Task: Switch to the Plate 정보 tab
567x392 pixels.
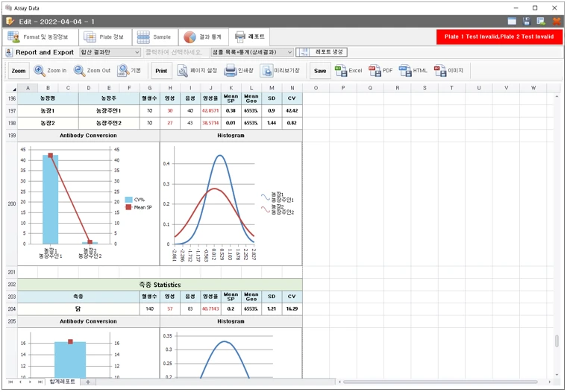Action: [105, 37]
